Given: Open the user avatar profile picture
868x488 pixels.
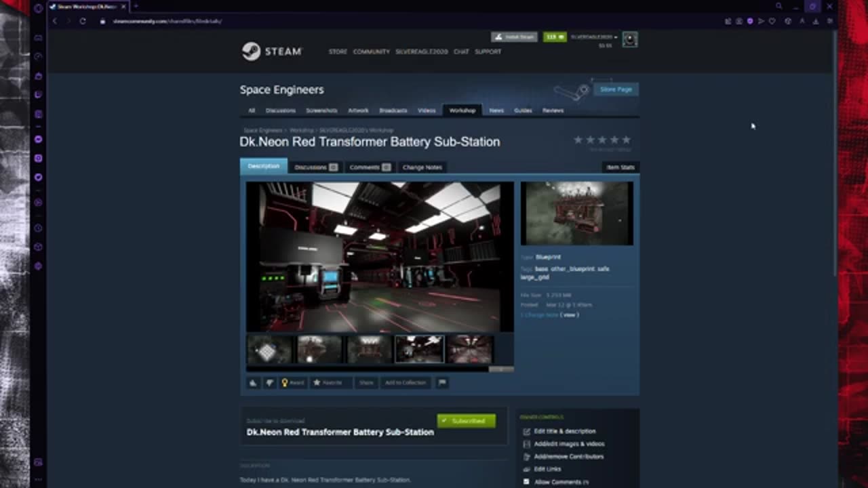Looking at the screenshot, I should point(630,40).
